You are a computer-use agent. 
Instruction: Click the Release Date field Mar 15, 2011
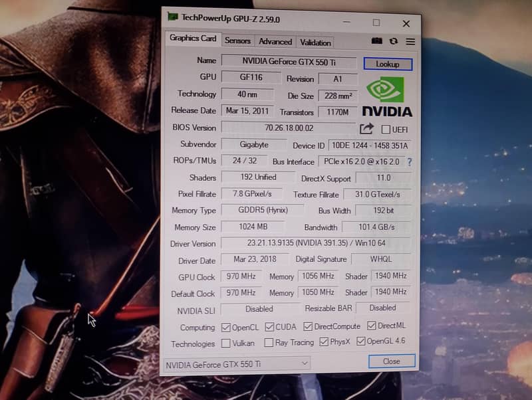click(x=247, y=111)
